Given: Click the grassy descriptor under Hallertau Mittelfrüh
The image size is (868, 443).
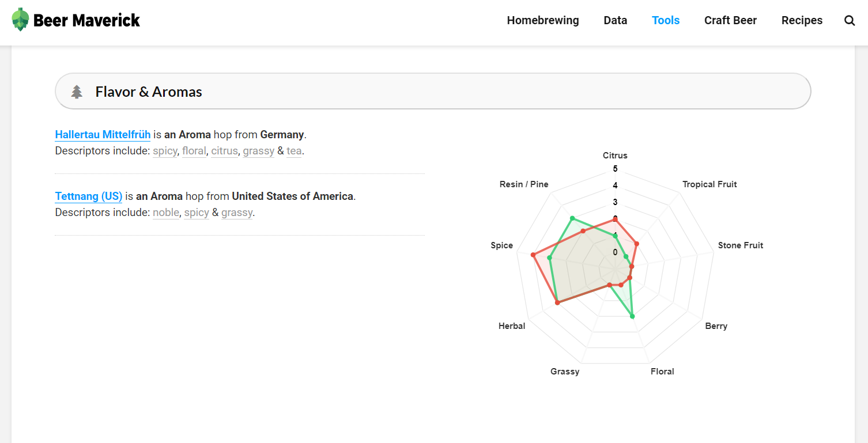Looking at the screenshot, I should [x=258, y=150].
